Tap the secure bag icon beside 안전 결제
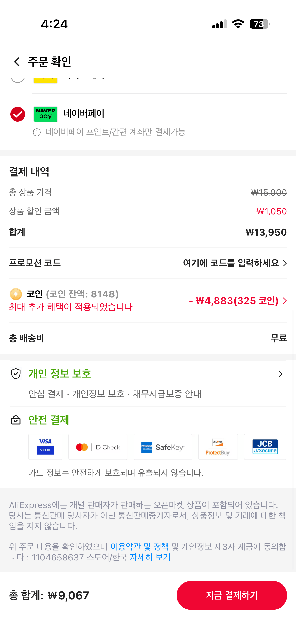 pos(16,420)
